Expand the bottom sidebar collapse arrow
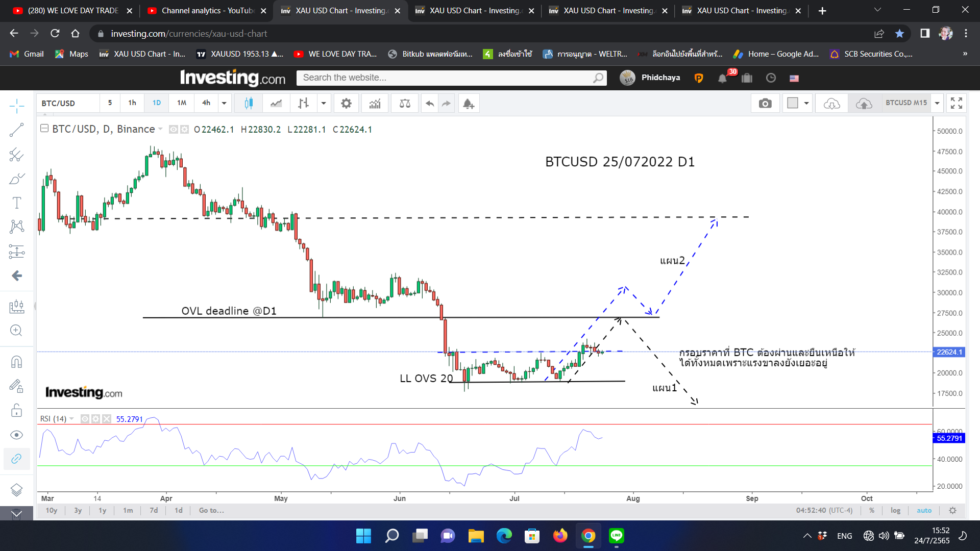This screenshot has width=980, height=551. click(x=16, y=514)
